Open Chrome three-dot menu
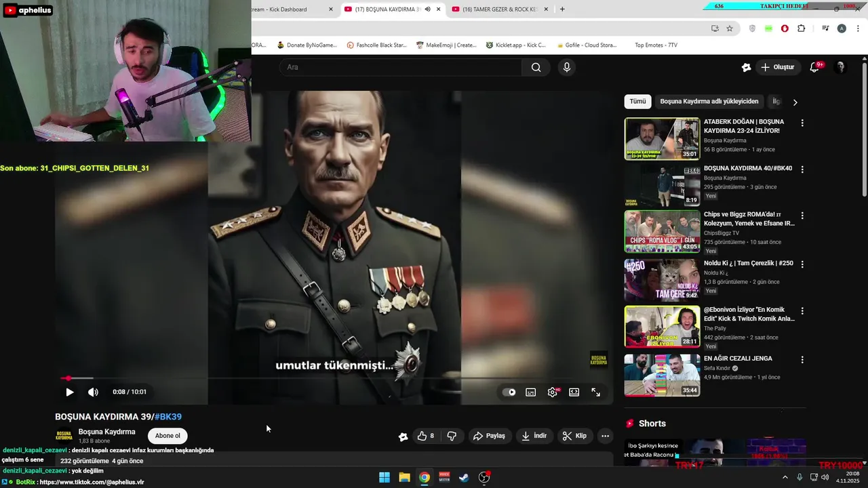 [x=859, y=28]
